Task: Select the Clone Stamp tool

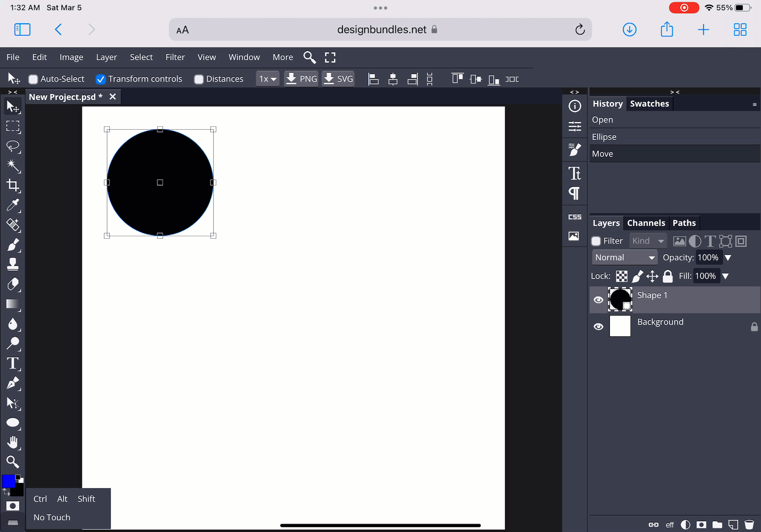Action: (13, 264)
